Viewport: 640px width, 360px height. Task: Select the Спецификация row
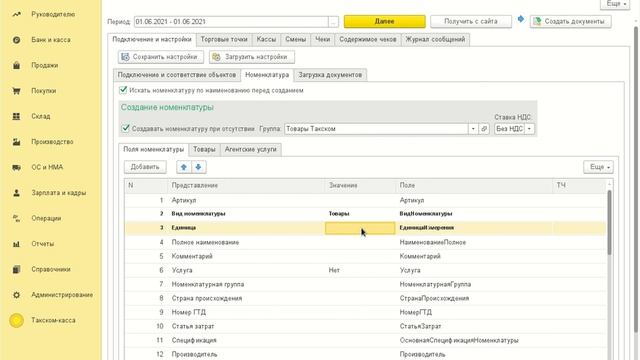(365, 340)
